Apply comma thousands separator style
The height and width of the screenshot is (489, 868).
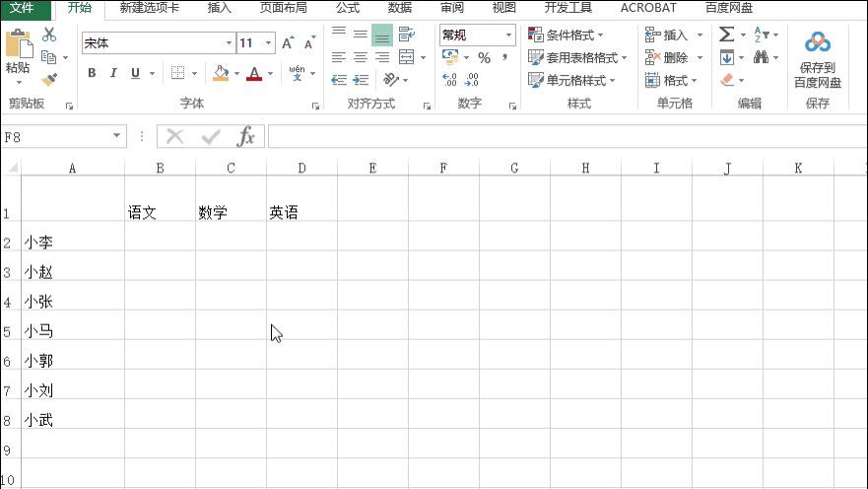pyautogui.click(x=504, y=57)
